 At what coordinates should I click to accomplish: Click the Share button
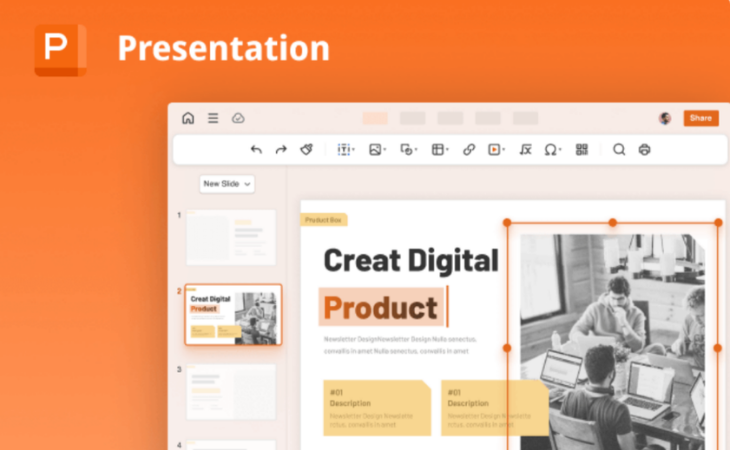coord(701,118)
